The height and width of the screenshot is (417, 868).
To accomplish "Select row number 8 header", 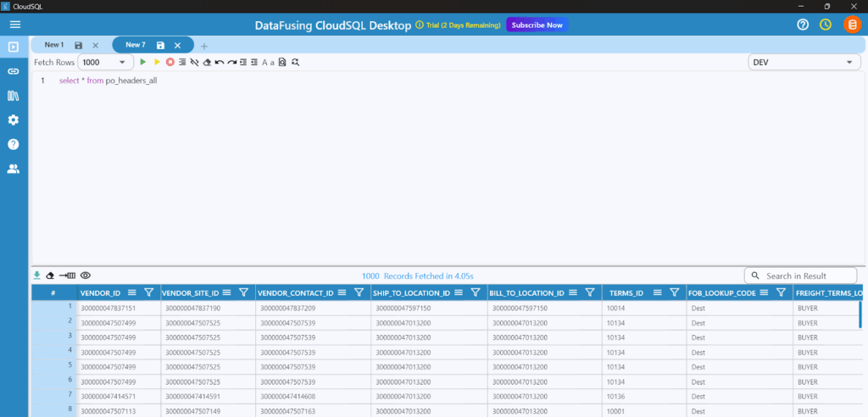I will tap(53, 410).
